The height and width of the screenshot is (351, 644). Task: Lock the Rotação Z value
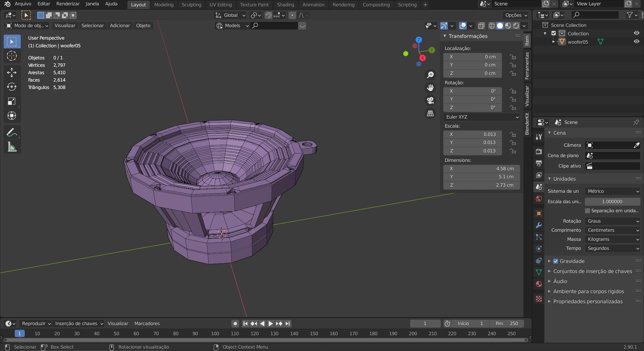[x=513, y=107]
